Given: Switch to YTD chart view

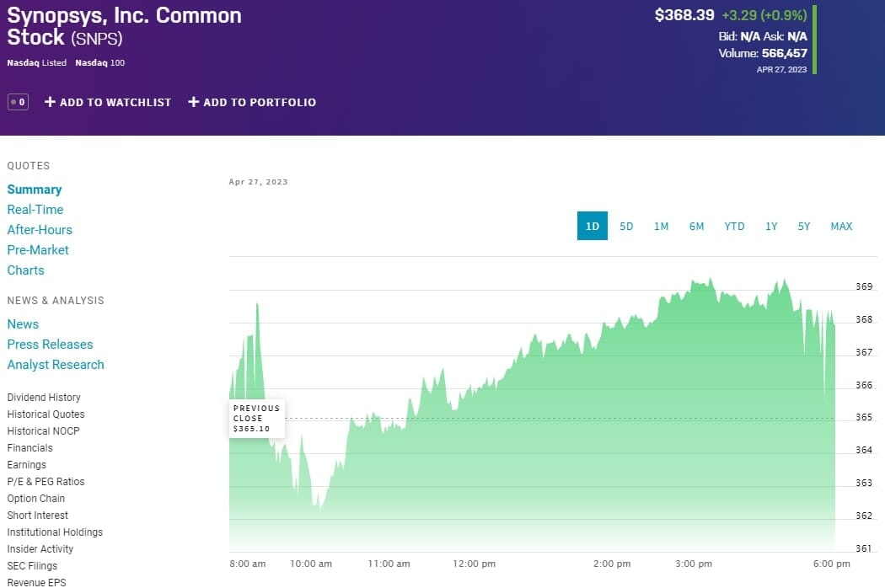Looking at the screenshot, I should (734, 226).
